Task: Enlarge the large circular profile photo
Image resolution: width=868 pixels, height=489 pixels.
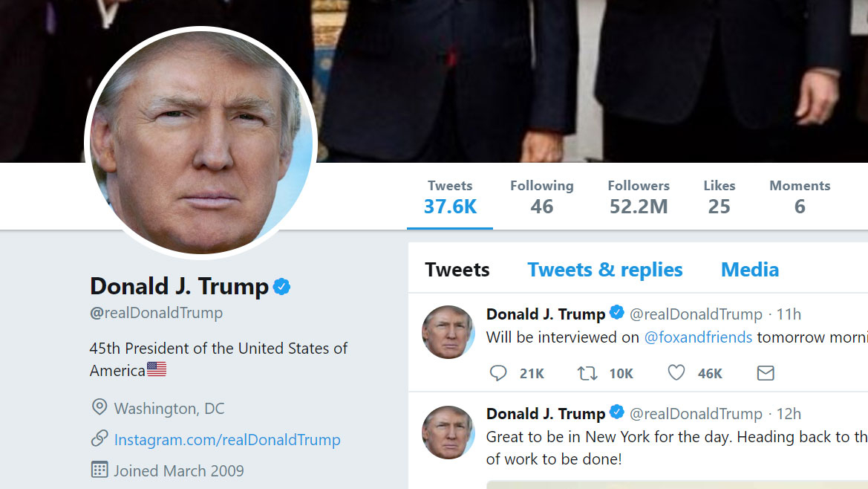Action: point(201,143)
